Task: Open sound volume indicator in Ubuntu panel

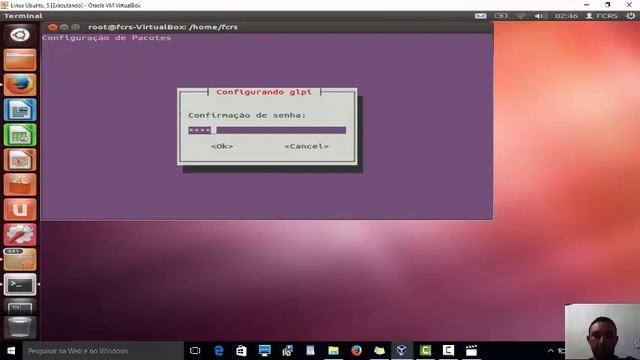Action: pyautogui.click(x=540, y=16)
